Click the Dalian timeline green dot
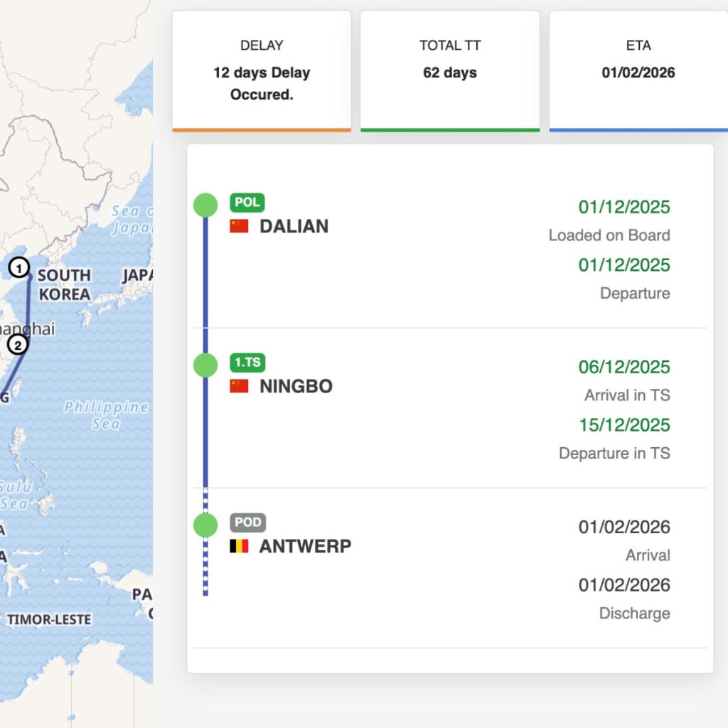The image size is (728, 728). point(205,205)
